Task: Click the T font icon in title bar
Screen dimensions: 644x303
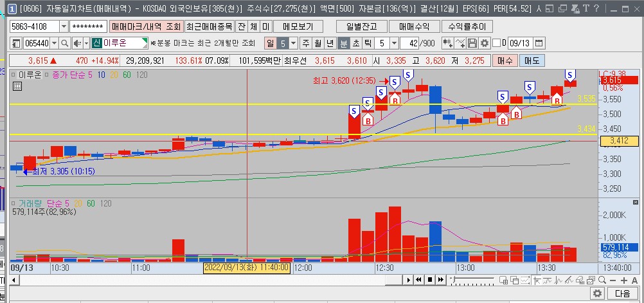Action: point(586,8)
